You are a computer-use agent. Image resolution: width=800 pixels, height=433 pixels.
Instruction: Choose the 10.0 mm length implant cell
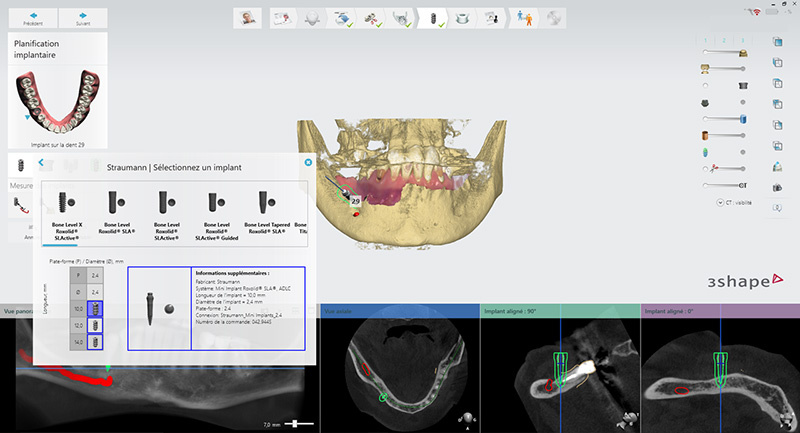[95, 309]
